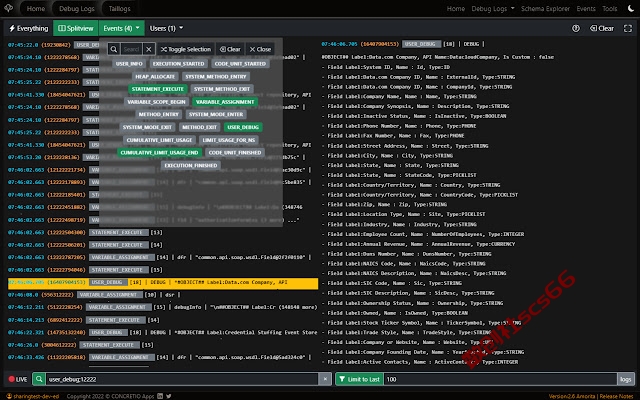Image resolution: width=640 pixels, height=400 pixels.
Task: Open the Users (1) dropdown
Action: (166, 28)
